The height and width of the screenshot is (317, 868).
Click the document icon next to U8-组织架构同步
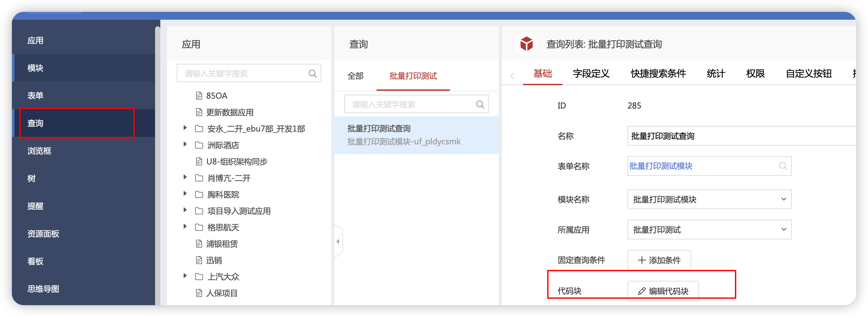tap(199, 161)
